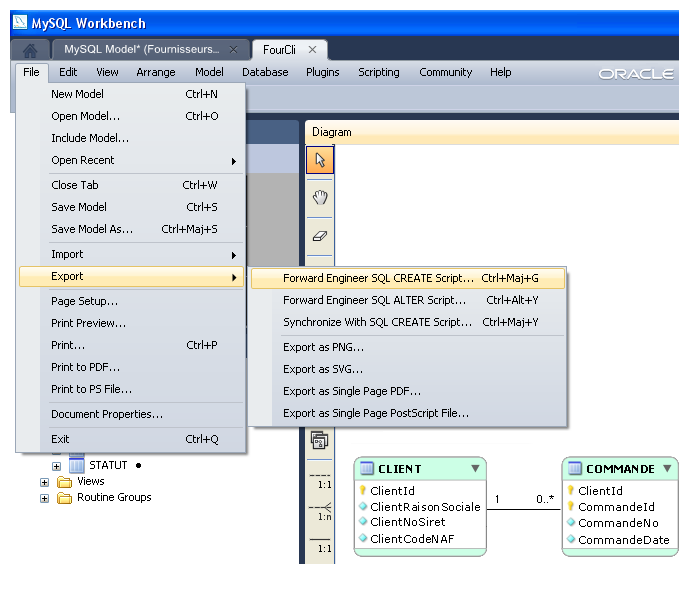
Task: Click the Routine Groups folder icon
Action: [x=65, y=497]
